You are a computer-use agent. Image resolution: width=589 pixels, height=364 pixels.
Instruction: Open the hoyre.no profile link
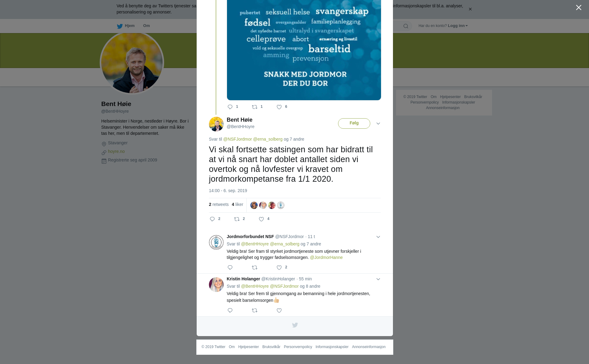[116, 151]
